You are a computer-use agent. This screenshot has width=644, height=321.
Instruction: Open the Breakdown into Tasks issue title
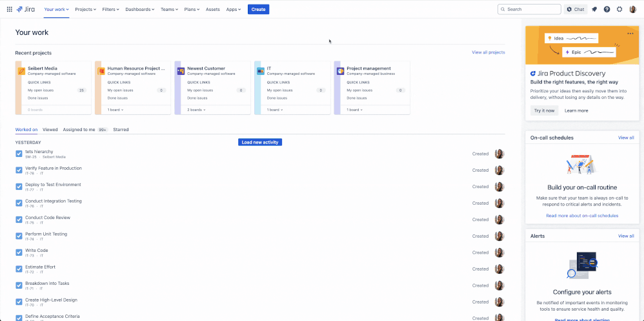pos(47,283)
